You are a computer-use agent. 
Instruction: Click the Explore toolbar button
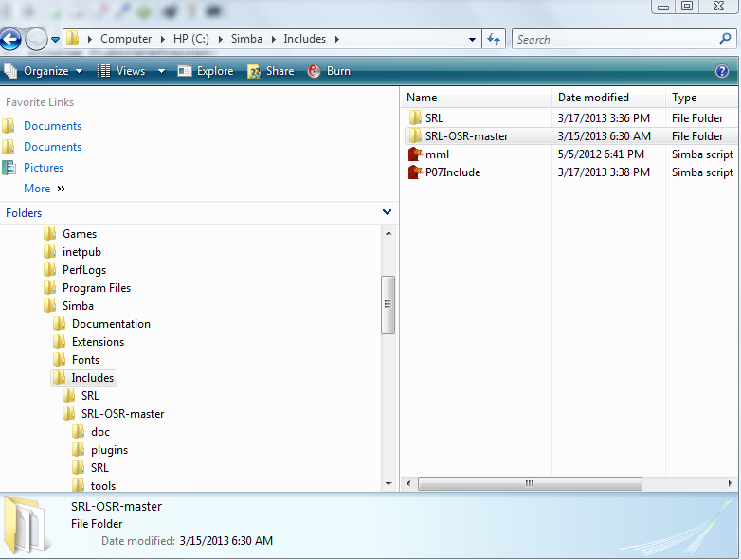(206, 71)
